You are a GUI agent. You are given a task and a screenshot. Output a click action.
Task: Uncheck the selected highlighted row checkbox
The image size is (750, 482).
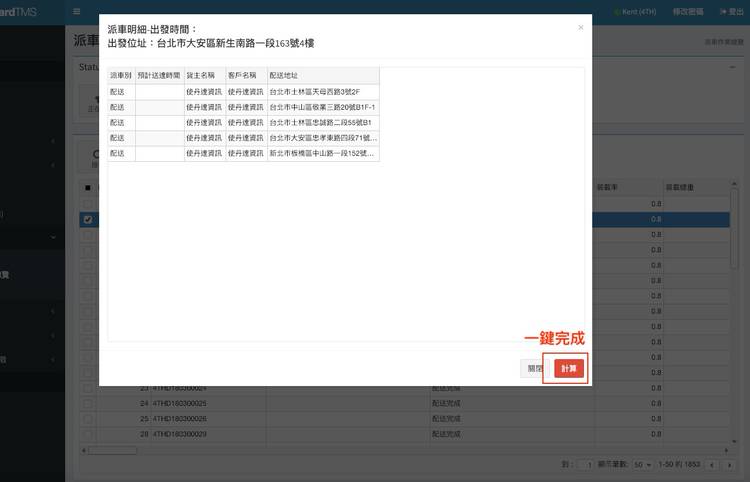click(x=88, y=219)
